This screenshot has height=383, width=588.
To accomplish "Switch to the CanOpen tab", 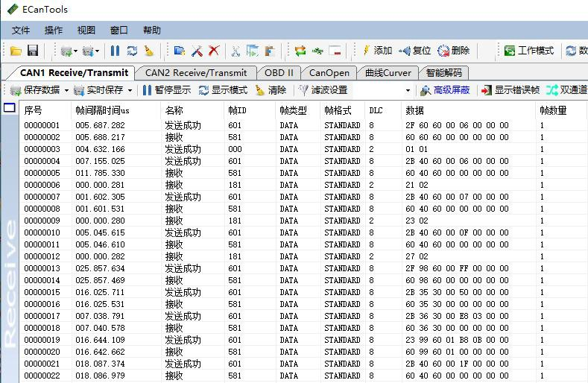I will click(x=329, y=73).
